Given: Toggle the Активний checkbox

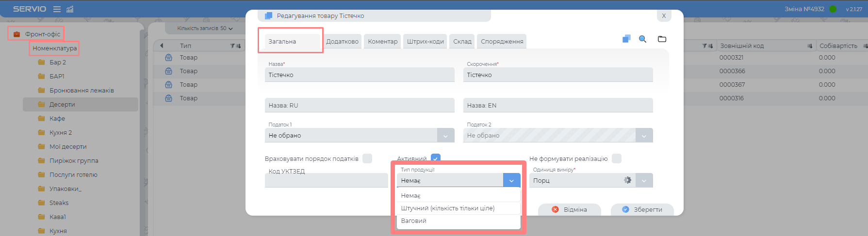Looking at the screenshot, I should click(x=435, y=158).
